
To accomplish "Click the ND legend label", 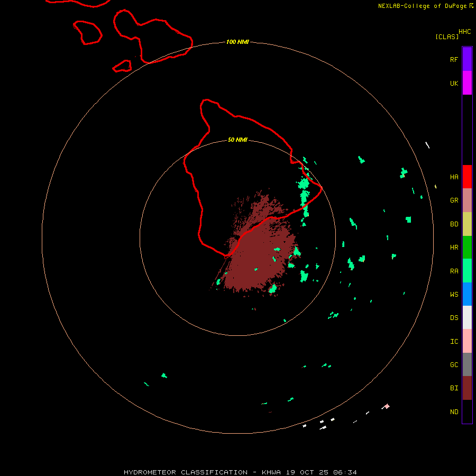I will click(x=454, y=412).
